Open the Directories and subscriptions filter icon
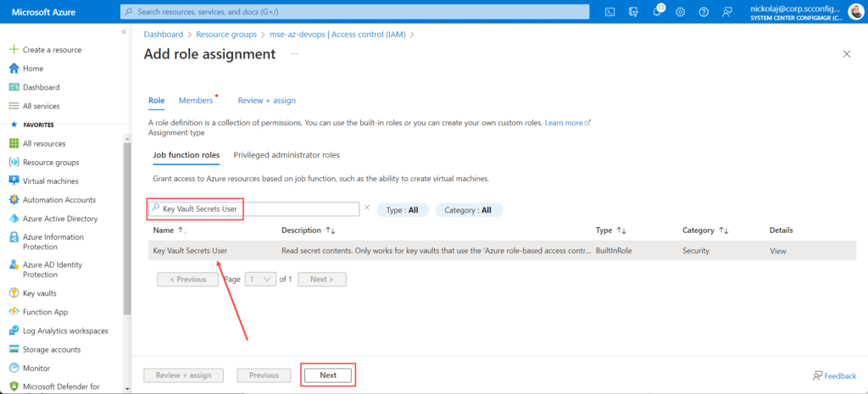The image size is (868, 394). pyautogui.click(x=633, y=12)
